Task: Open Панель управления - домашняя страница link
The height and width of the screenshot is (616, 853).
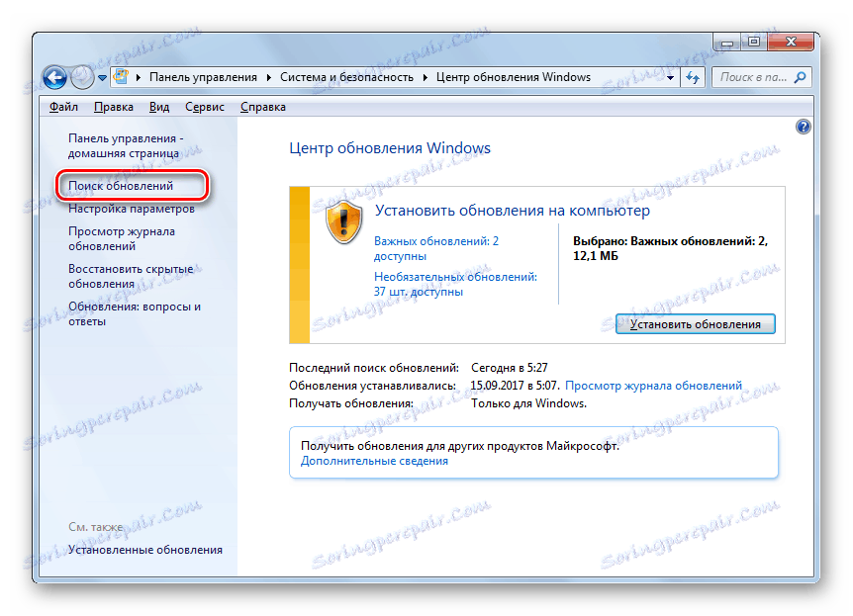Action: (127, 145)
